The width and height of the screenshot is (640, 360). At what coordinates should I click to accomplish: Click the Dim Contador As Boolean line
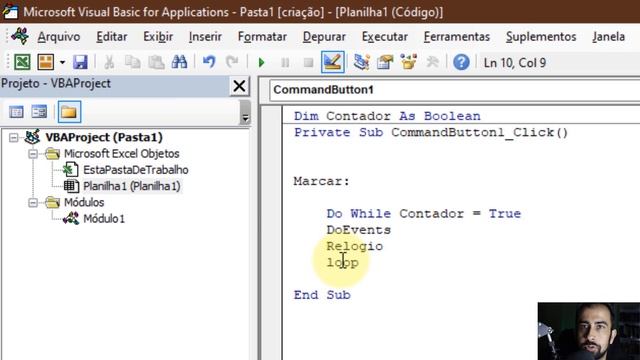click(x=387, y=116)
